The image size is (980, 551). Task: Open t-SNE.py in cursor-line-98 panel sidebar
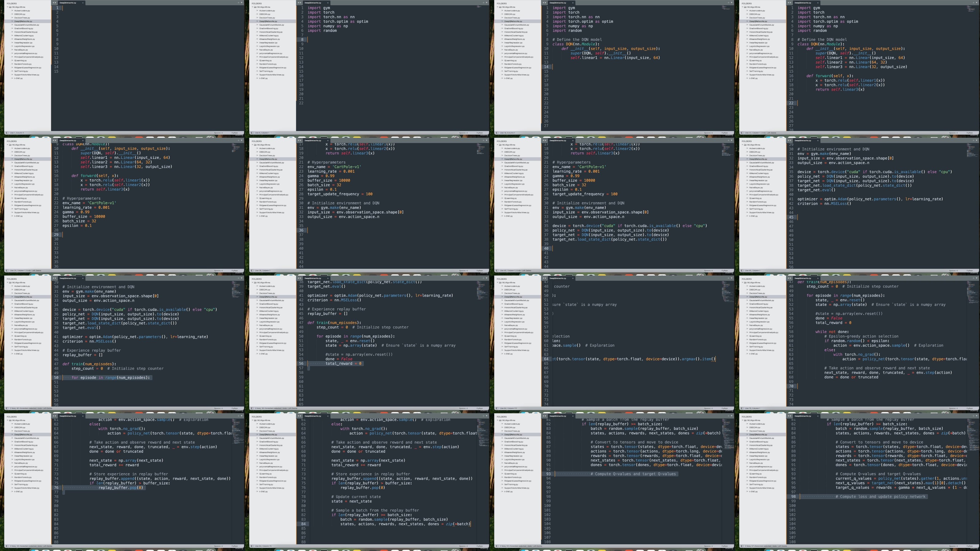click(x=754, y=492)
